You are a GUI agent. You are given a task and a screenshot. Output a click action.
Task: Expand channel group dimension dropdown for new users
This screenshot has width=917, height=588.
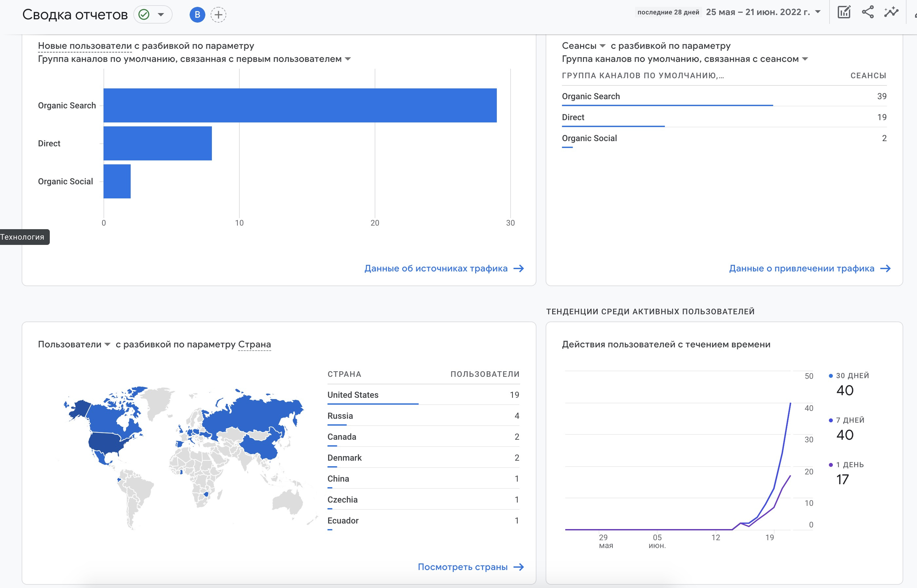pos(348,59)
